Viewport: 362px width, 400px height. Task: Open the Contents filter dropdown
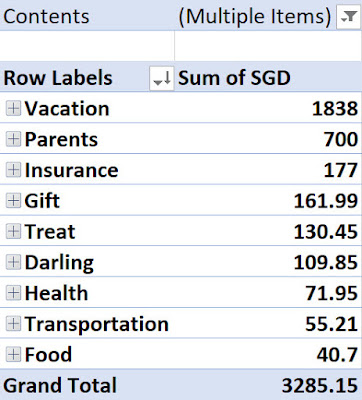[x=348, y=17]
